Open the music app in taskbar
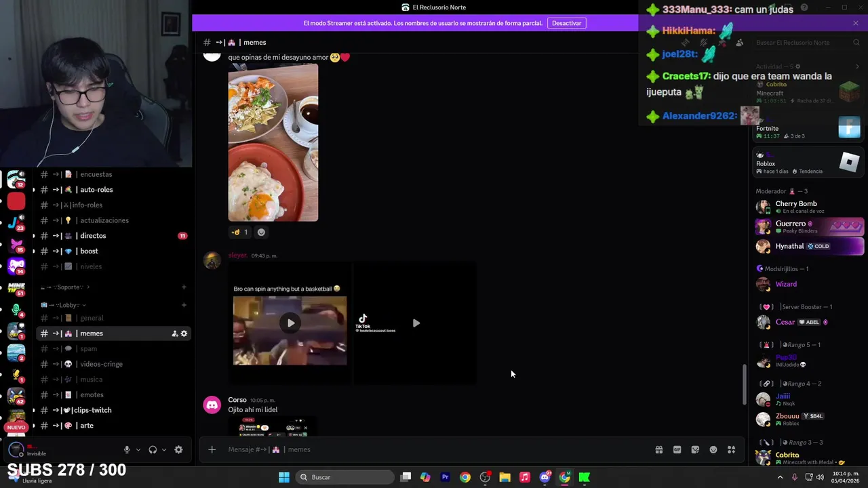 524,477
